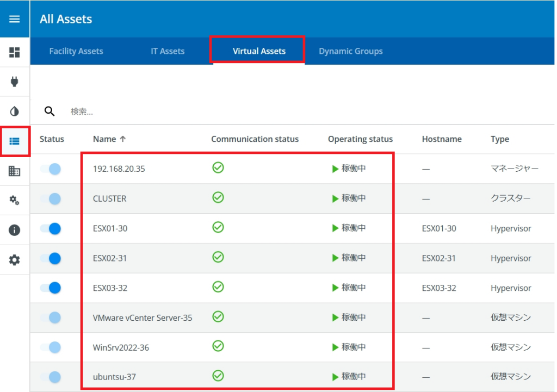Open the dashboard grid icon in sidebar

click(x=15, y=51)
